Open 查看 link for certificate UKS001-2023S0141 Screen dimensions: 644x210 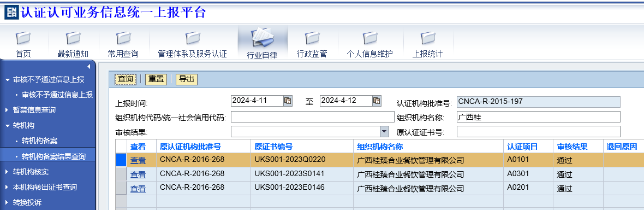click(x=138, y=174)
